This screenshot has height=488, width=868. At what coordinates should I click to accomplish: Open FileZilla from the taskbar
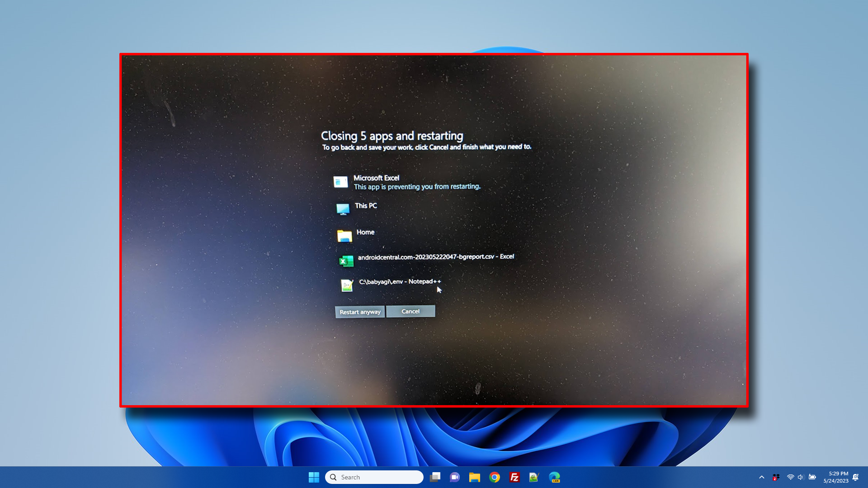coord(514,477)
